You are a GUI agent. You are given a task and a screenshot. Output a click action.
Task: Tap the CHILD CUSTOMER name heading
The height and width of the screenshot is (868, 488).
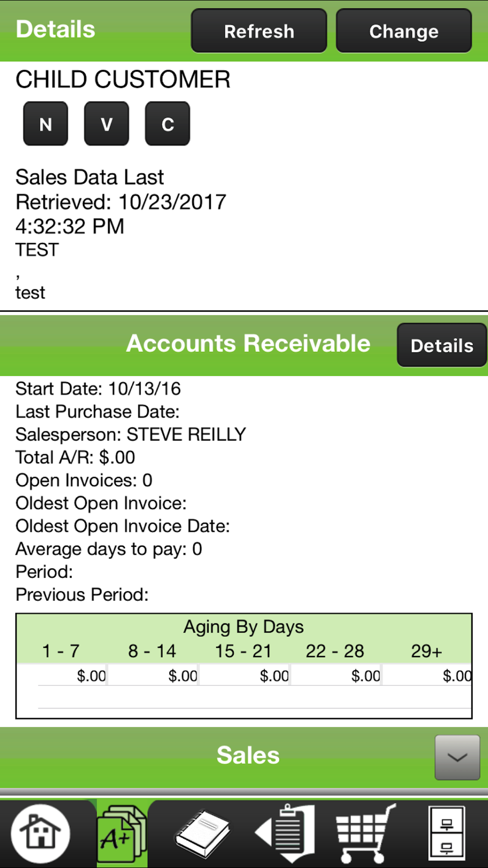[x=123, y=80]
